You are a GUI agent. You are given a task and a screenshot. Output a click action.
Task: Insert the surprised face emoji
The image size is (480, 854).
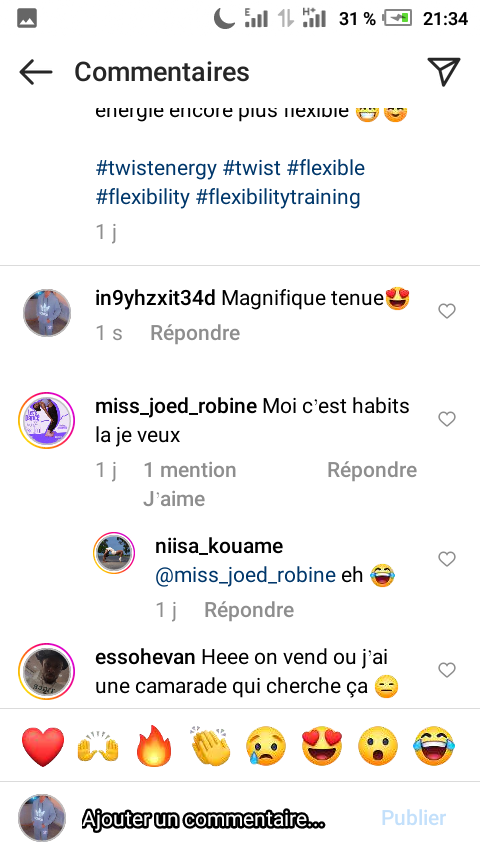tap(378, 747)
